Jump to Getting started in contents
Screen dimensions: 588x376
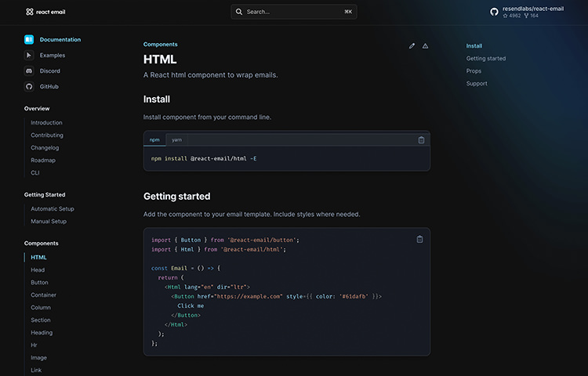[486, 59]
